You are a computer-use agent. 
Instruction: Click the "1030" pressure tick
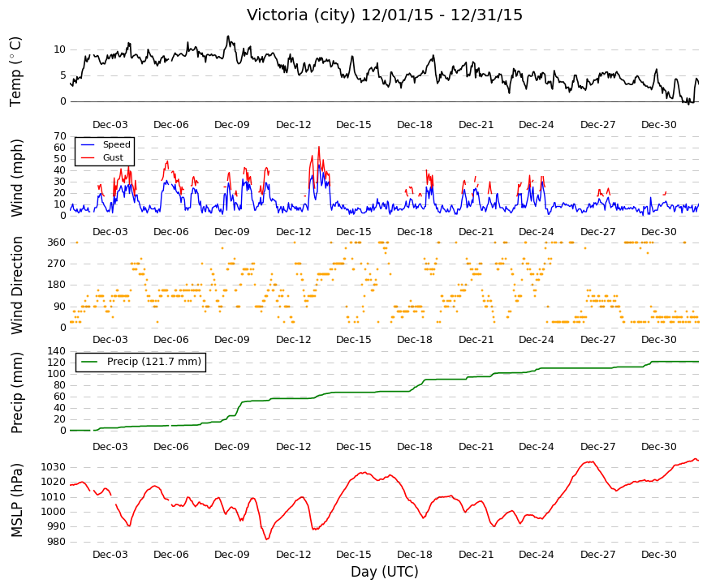click(x=54, y=467)
